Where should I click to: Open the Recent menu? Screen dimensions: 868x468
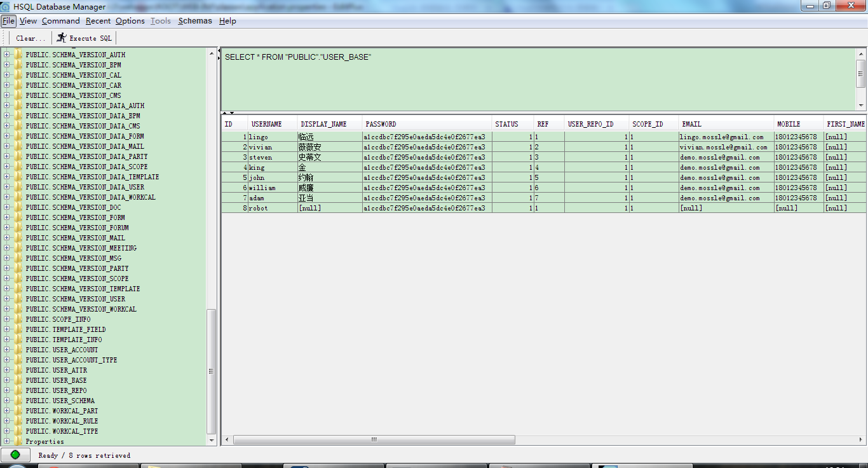(98, 21)
